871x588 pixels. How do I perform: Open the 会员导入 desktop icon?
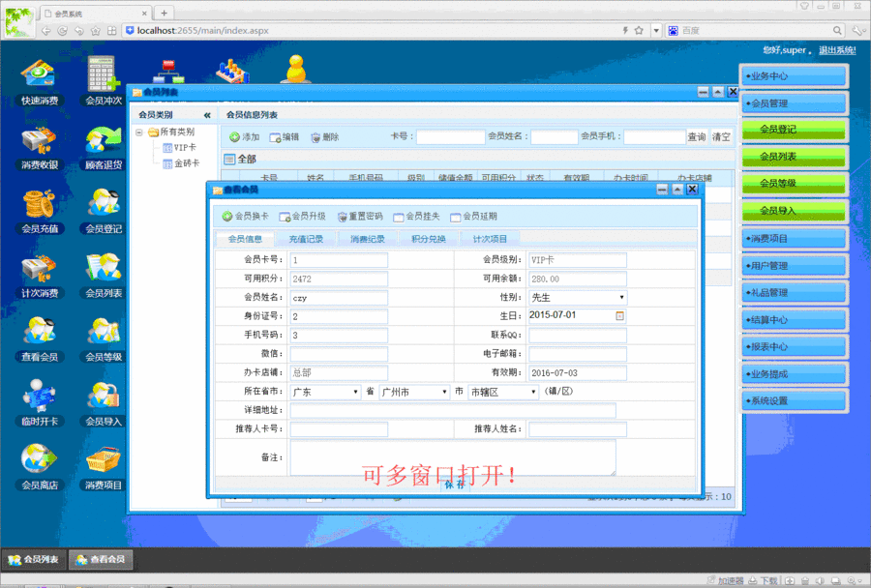point(104,403)
